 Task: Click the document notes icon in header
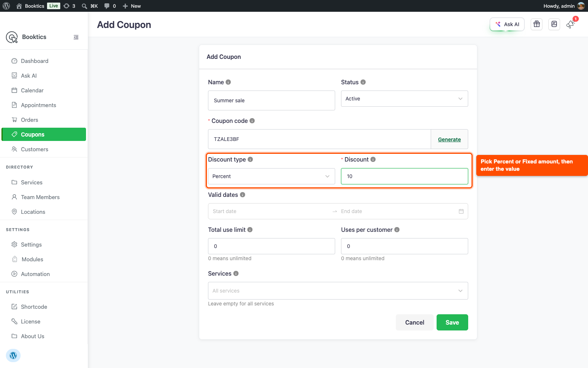[554, 24]
